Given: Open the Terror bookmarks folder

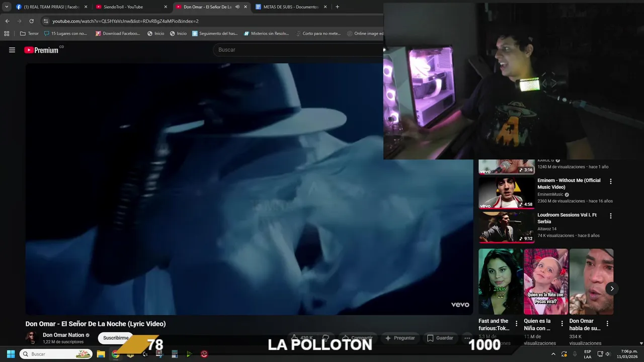Looking at the screenshot, I should tap(29, 34).
